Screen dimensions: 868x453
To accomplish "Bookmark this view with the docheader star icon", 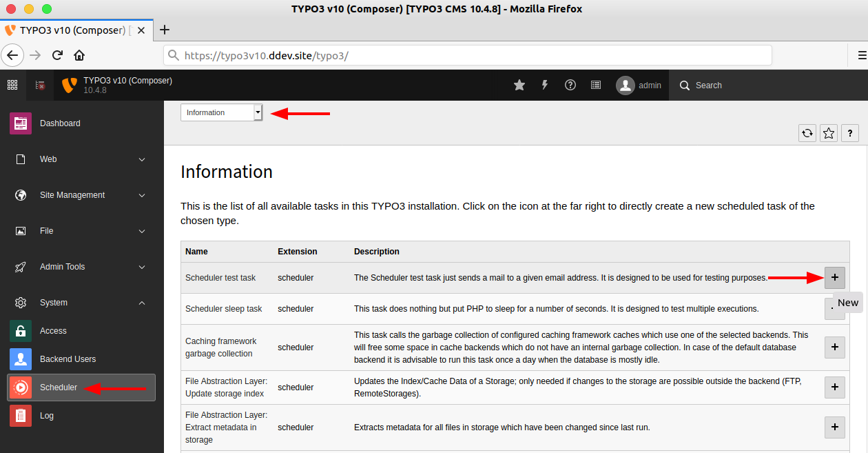I will point(828,132).
